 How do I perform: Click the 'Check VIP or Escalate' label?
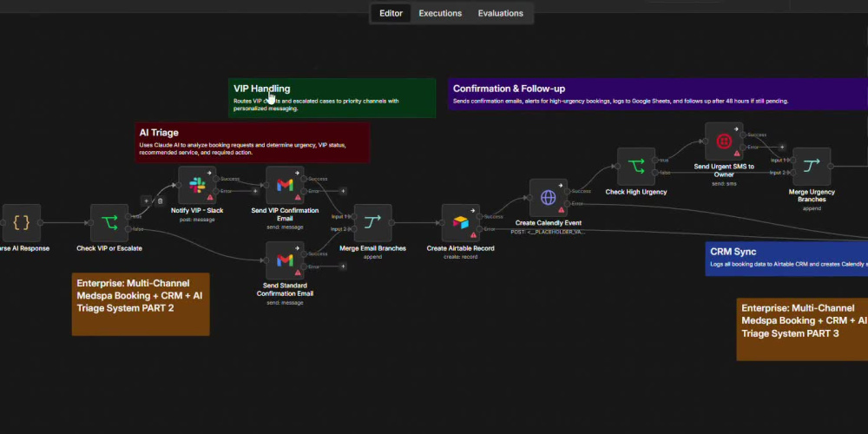(109, 248)
